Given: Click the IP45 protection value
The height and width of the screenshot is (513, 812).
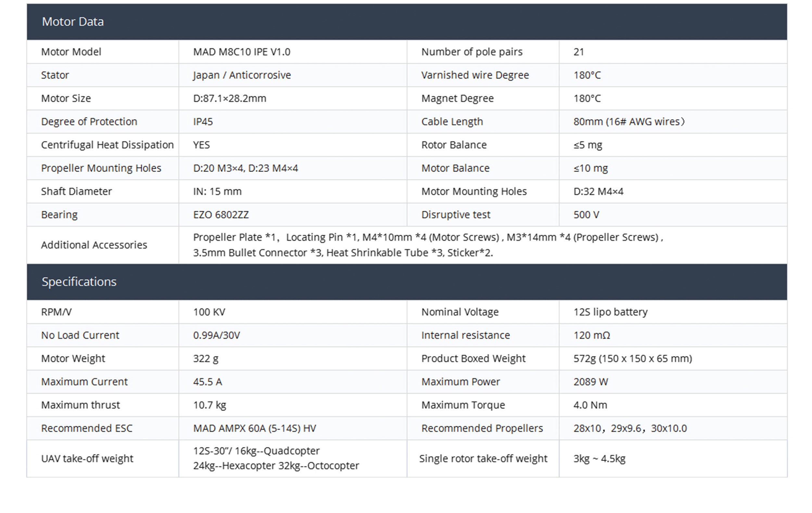Looking at the screenshot, I should pos(203,122).
